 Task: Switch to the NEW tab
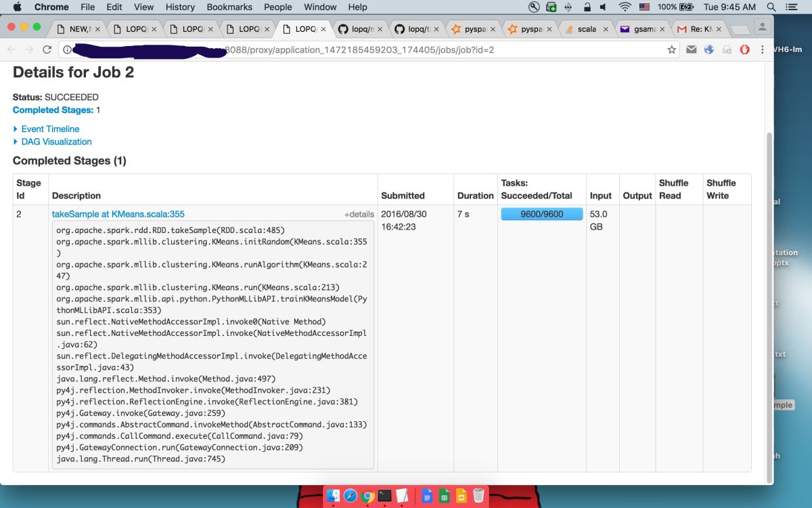click(78, 29)
